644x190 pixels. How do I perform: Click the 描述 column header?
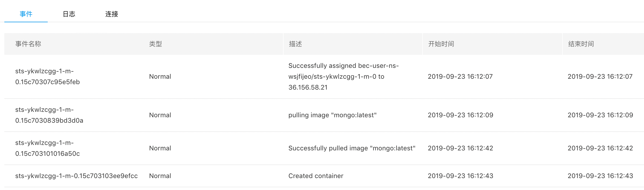295,44
